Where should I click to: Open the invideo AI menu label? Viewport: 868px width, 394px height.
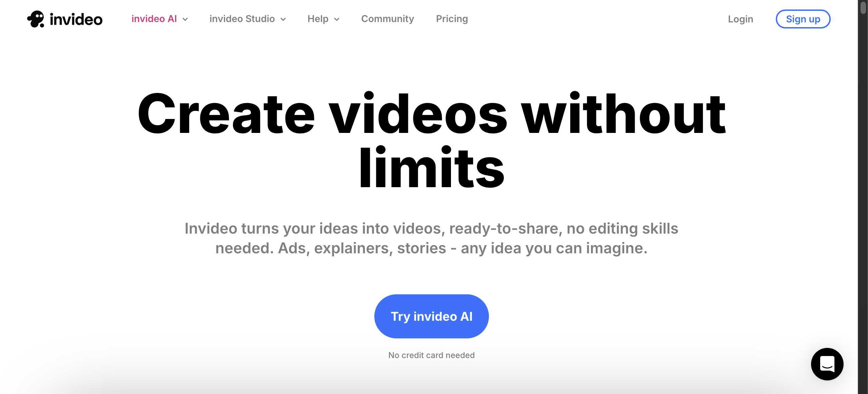coord(154,19)
